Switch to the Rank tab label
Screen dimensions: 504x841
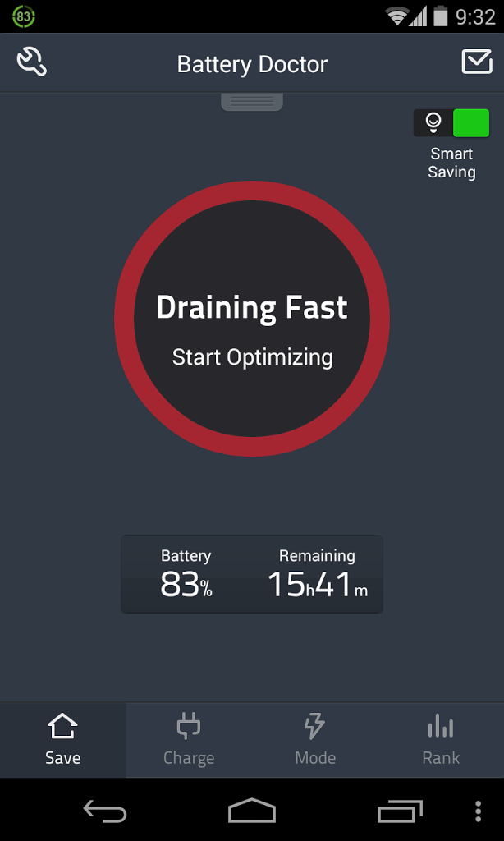[441, 758]
